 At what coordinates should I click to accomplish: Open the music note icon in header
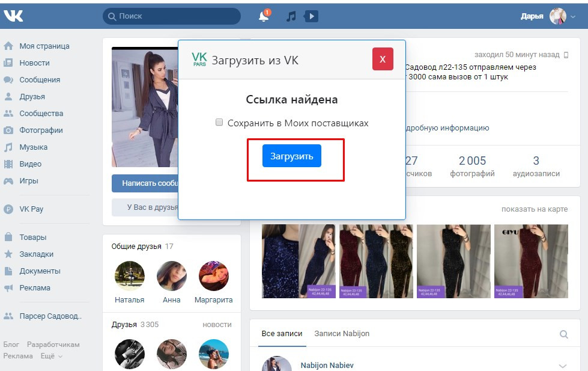(291, 16)
